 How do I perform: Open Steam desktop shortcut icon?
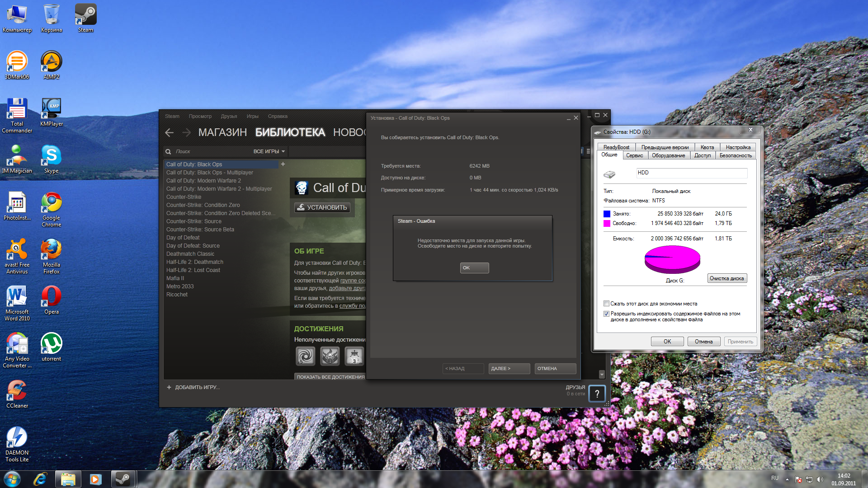pos(85,19)
